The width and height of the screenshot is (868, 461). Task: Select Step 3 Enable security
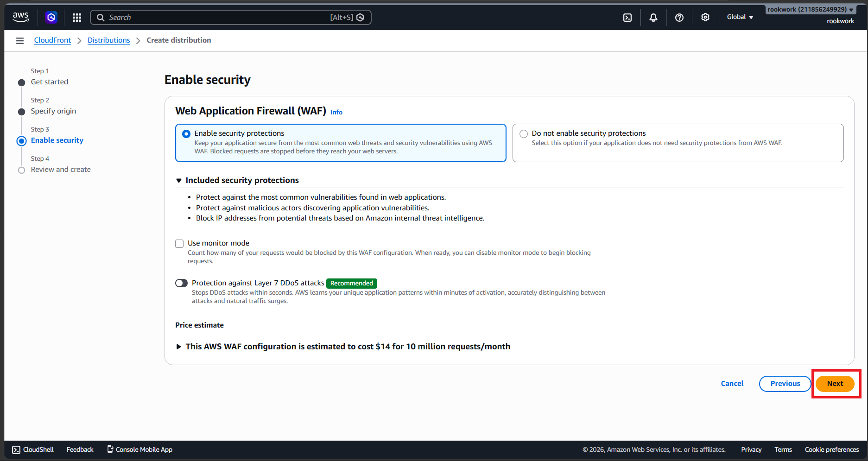[x=57, y=140]
